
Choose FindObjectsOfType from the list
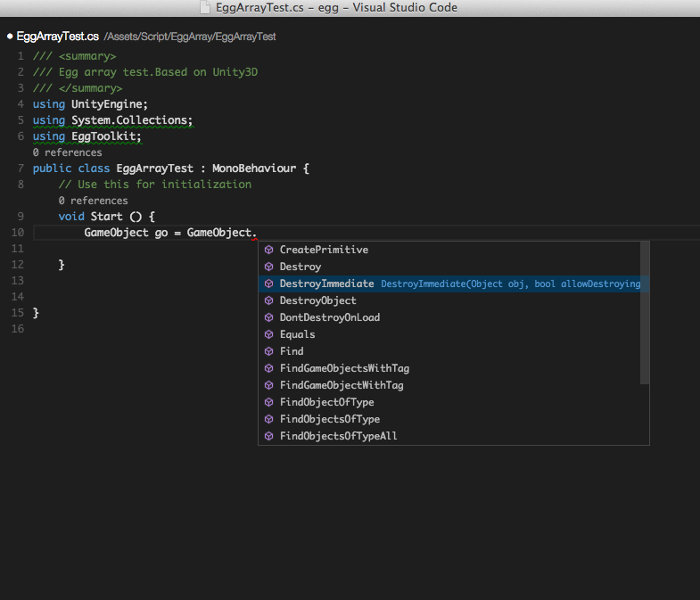pyautogui.click(x=449, y=419)
